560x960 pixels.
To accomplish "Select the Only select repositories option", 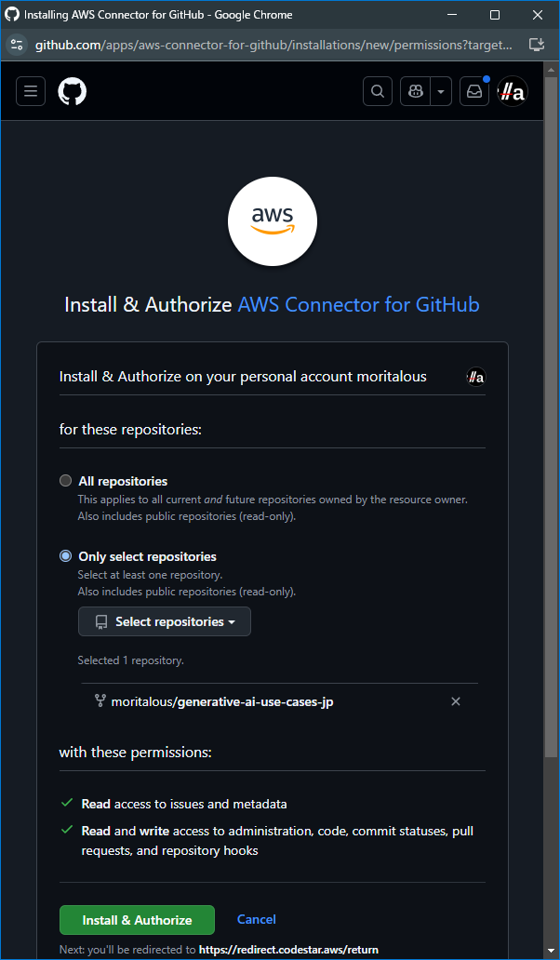I will (x=65, y=555).
